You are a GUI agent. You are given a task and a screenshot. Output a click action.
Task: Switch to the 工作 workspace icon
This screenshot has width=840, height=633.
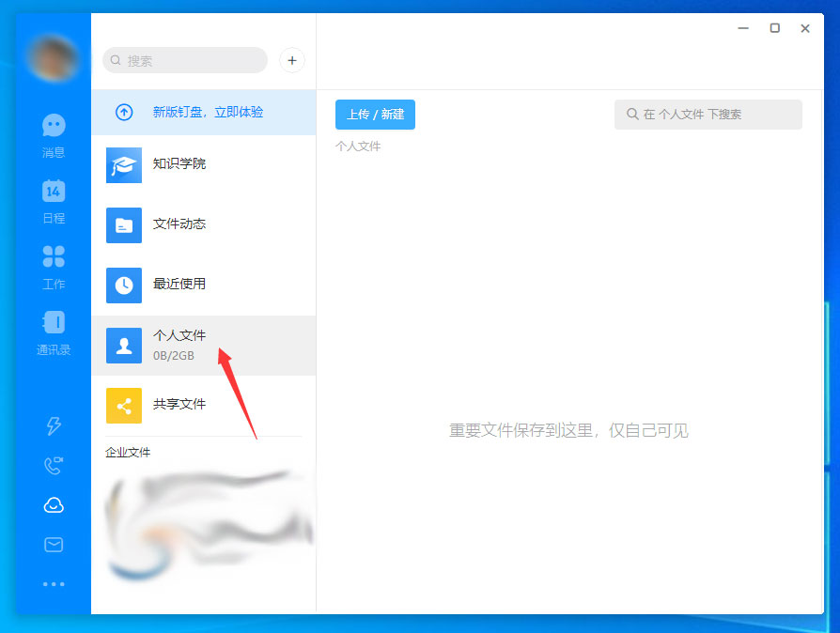tap(54, 255)
